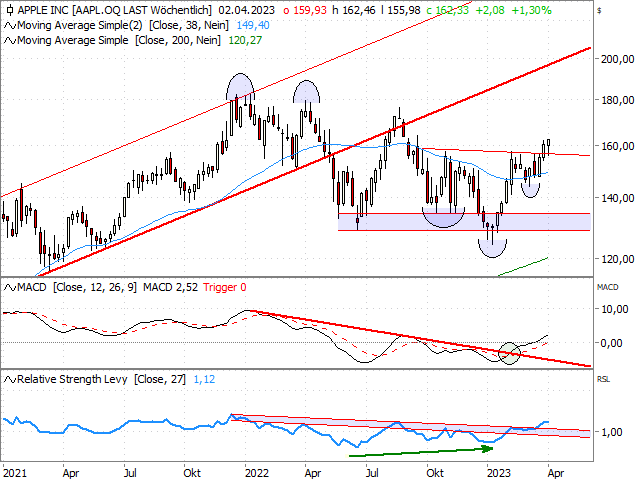Screen dimensions: 640x480
Task: Select the APPLE INC [AAPL.OQ LAST Wöchentlich] title
Action: pyautogui.click(x=115, y=10)
